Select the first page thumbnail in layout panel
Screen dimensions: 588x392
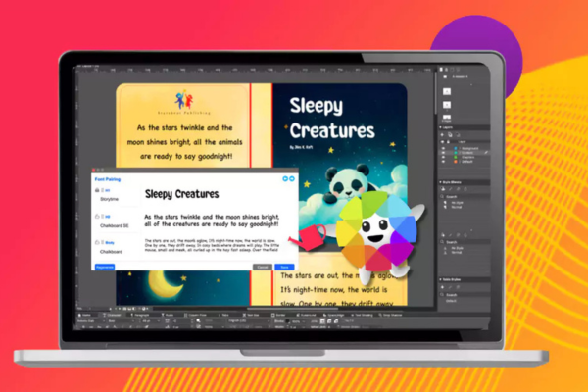pos(447,91)
